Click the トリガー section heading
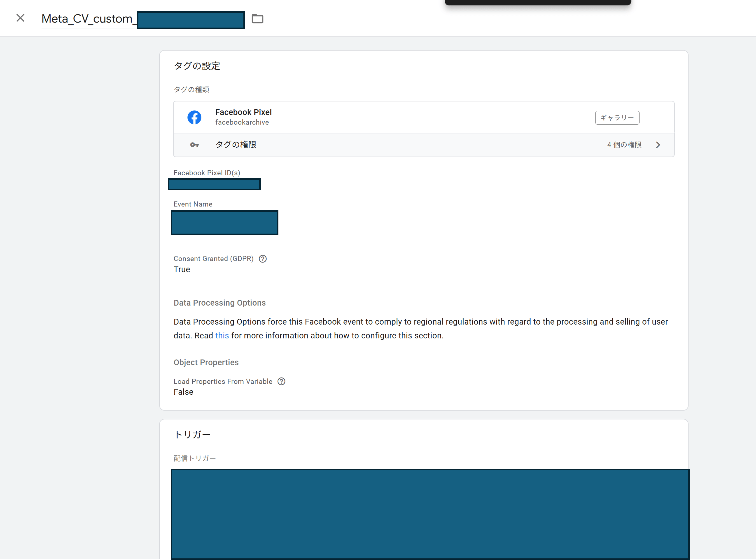This screenshot has height=560, width=756. click(192, 435)
